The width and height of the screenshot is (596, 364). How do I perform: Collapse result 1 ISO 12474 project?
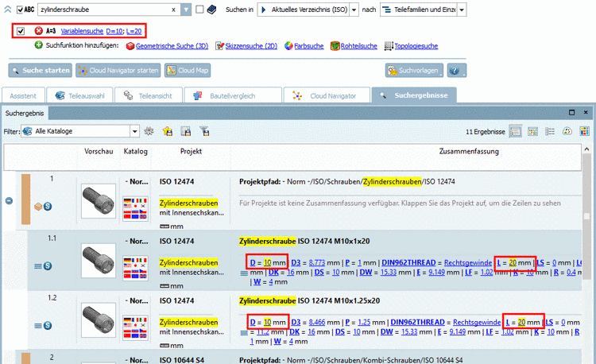pos(9,200)
